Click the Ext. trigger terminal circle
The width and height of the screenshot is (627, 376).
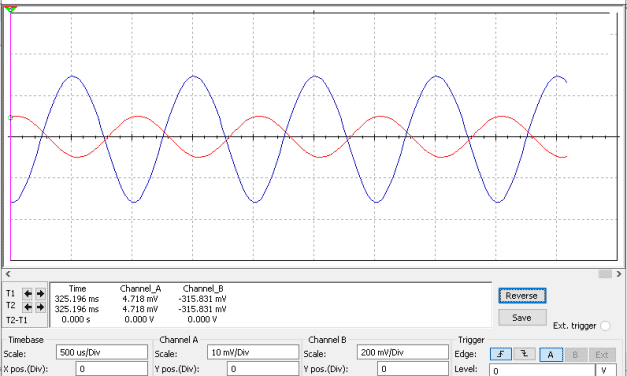click(605, 326)
